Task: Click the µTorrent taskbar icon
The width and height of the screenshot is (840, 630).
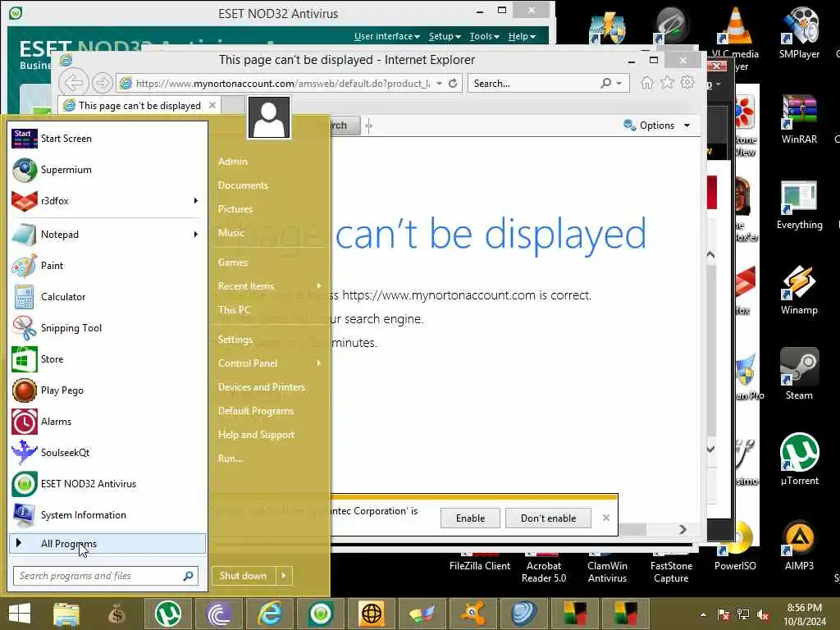Action: tap(167, 614)
